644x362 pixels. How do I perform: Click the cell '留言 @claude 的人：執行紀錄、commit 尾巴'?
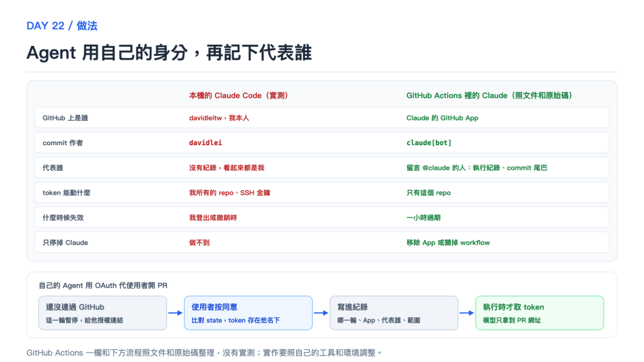(x=477, y=168)
